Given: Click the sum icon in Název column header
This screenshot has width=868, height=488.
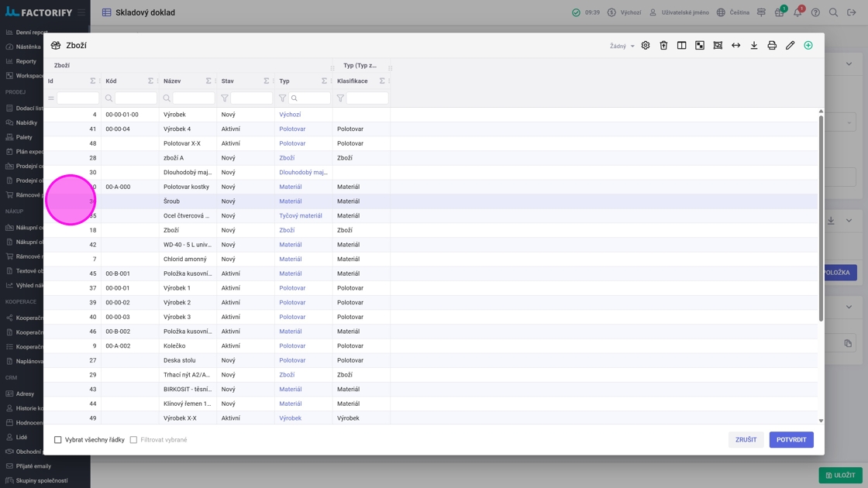Looking at the screenshot, I should coord(208,81).
